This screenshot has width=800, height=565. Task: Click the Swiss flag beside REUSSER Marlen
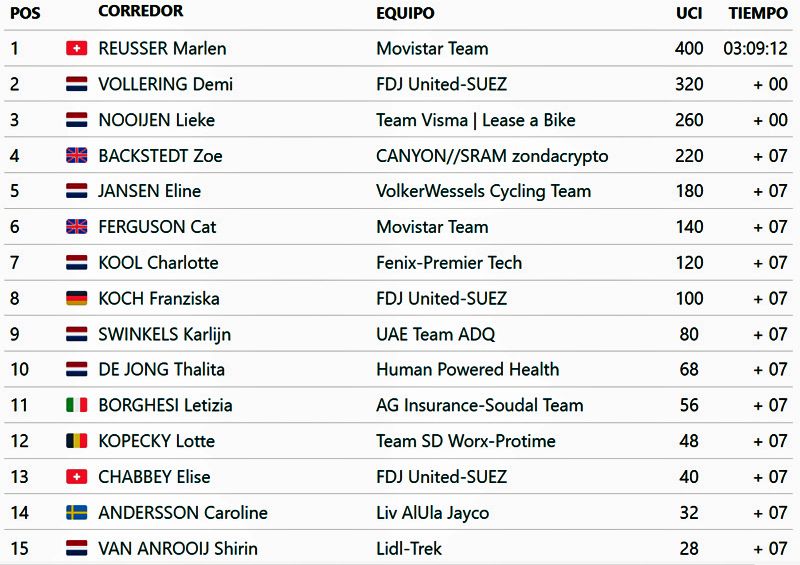tap(76, 48)
